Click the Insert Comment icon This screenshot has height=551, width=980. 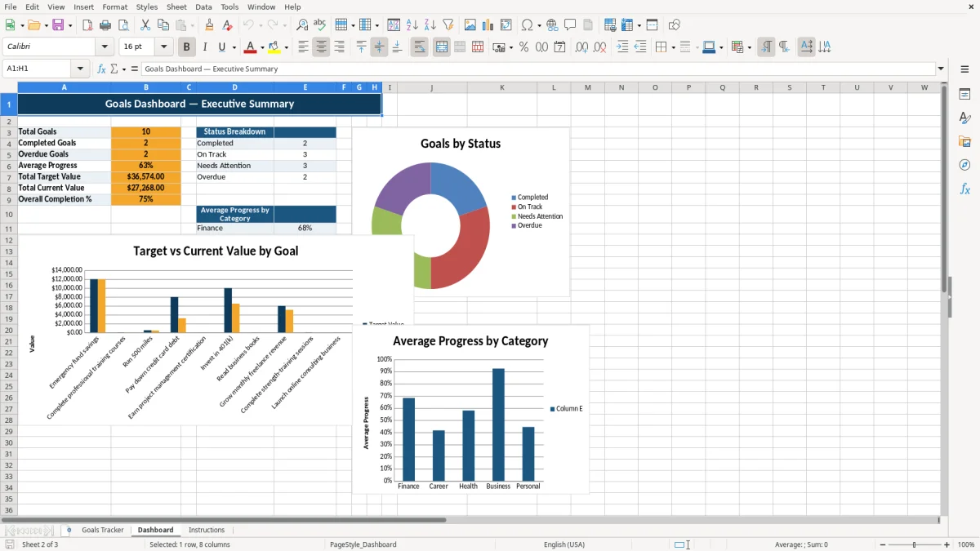click(x=570, y=25)
